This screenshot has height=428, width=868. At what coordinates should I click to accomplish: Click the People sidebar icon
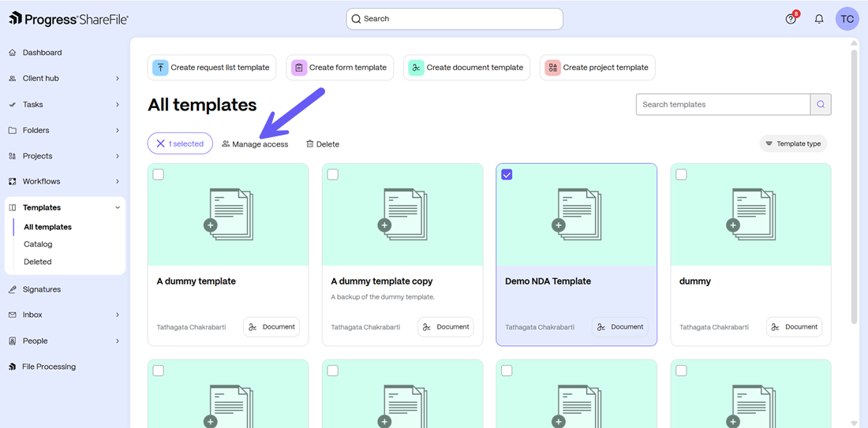(x=12, y=341)
